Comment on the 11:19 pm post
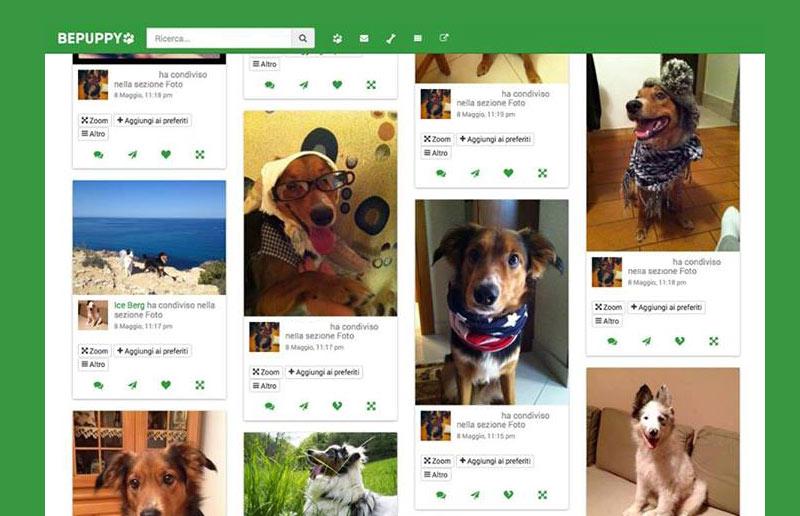The image size is (800, 516). [x=441, y=174]
